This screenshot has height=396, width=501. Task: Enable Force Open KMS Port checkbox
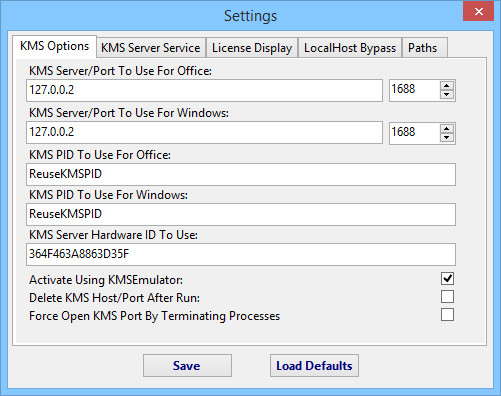click(x=447, y=314)
